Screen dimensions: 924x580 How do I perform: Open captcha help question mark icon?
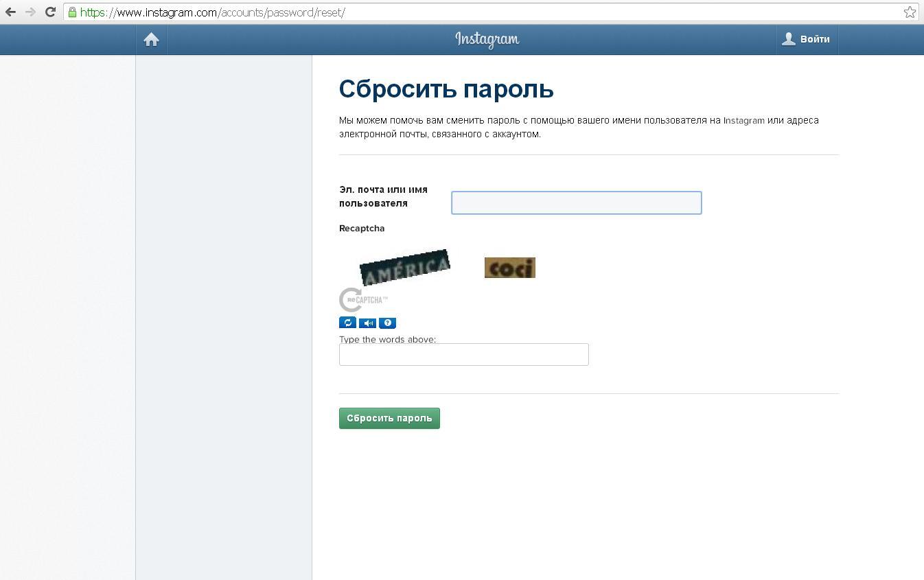387,323
